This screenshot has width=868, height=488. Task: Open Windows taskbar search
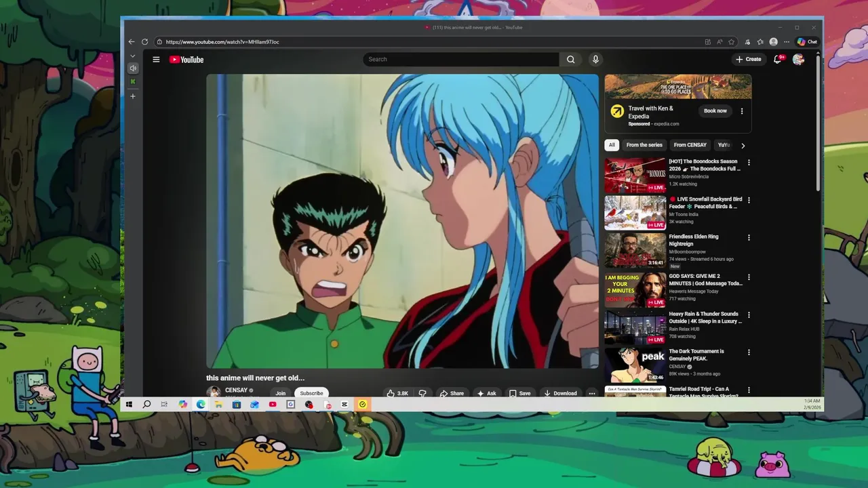coord(146,405)
